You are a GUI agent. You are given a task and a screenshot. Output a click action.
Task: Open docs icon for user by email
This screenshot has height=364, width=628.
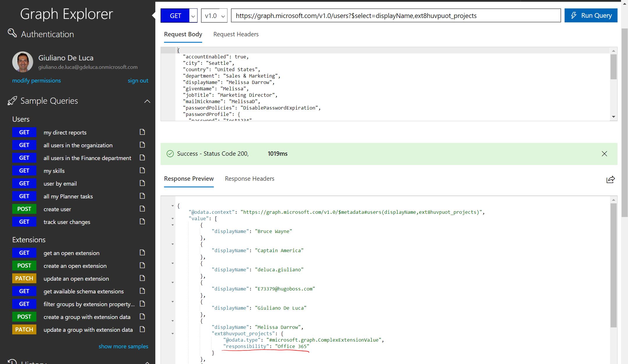click(142, 183)
